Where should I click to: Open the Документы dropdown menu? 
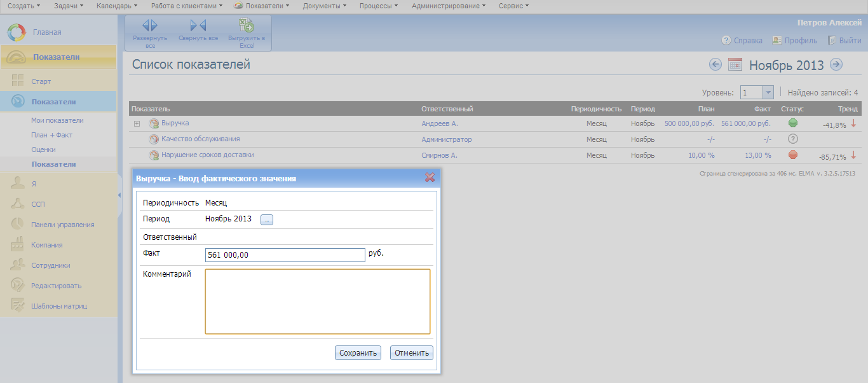pyautogui.click(x=324, y=6)
